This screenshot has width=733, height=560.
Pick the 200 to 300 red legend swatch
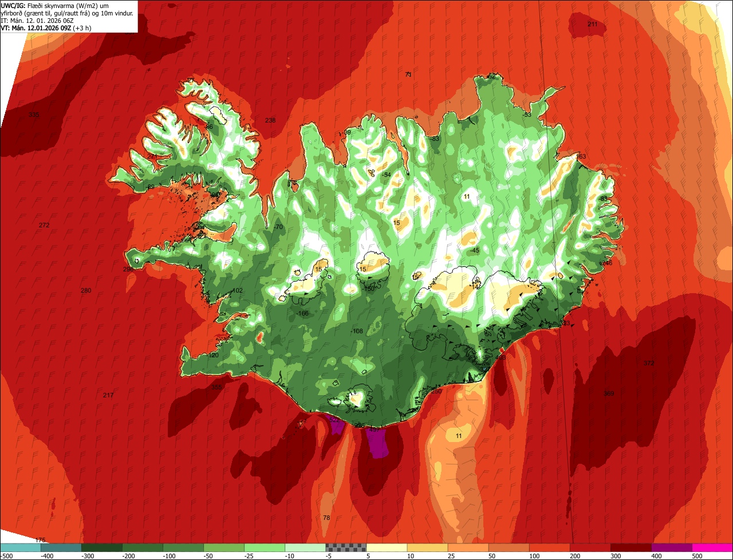(590, 547)
